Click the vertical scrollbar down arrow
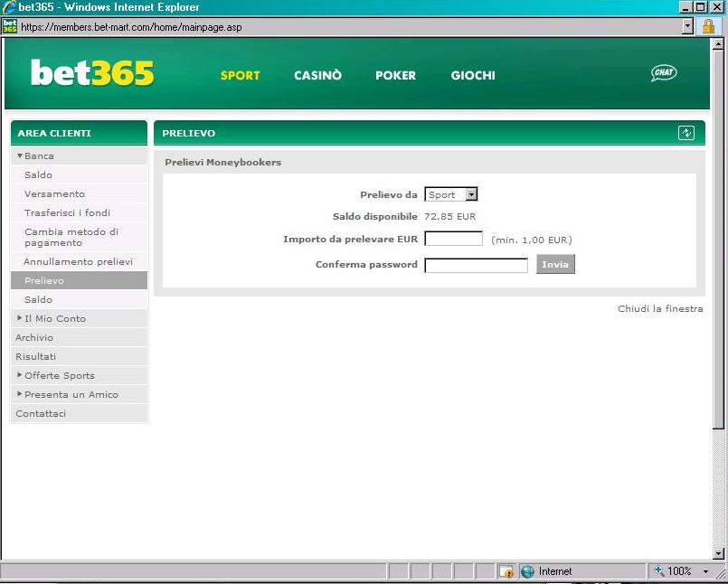Screen dimensions: 728x584 click(x=718, y=553)
